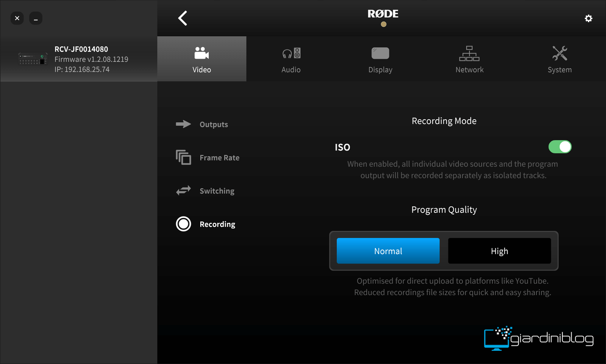The width and height of the screenshot is (606, 364).
Task: Disable the ISO recording toggle
Action: [x=560, y=147]
